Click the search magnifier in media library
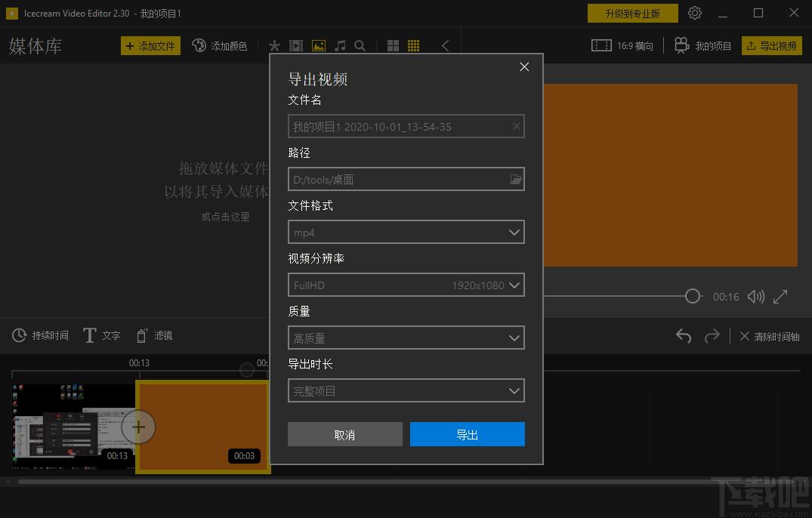This screenshot has width=812, height=518. click(360, 46)
